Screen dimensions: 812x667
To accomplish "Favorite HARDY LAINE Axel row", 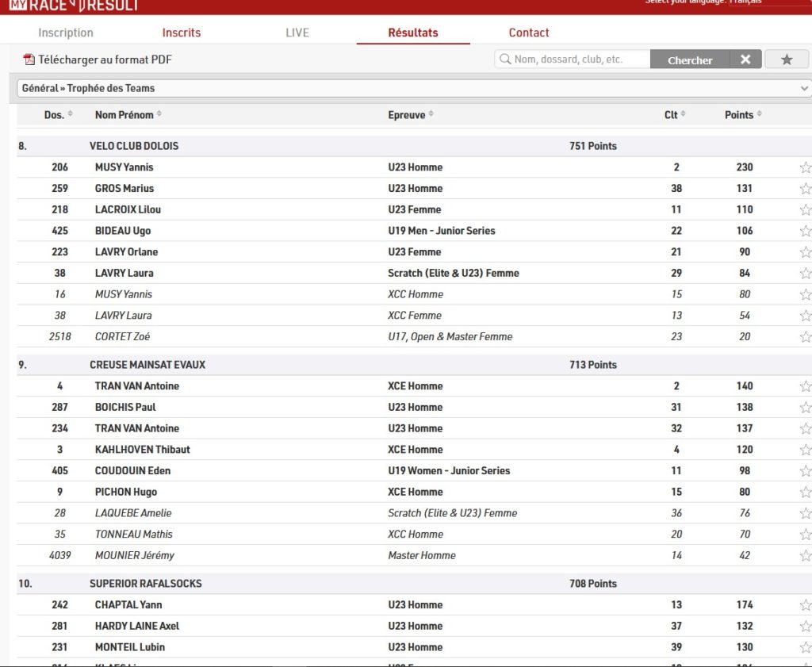I will [x=806, y=627].
